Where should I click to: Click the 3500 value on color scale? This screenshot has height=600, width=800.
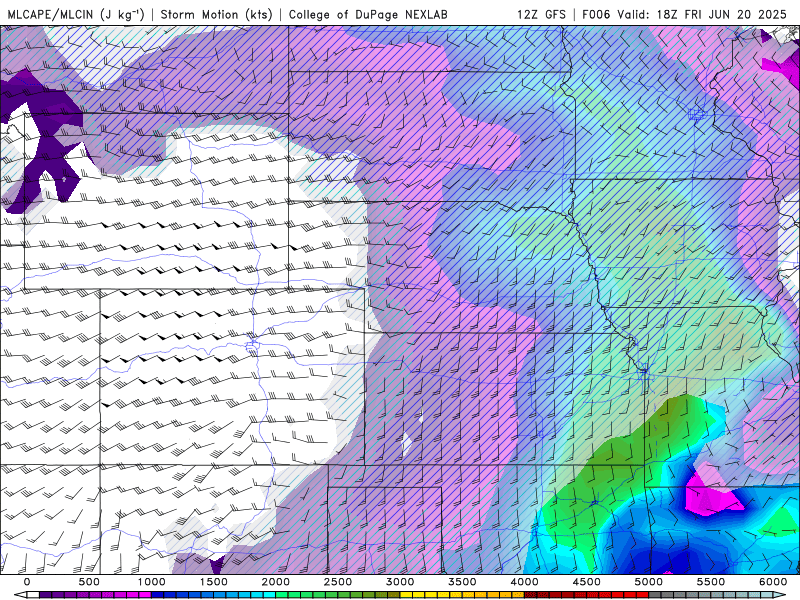click(462, 582)
